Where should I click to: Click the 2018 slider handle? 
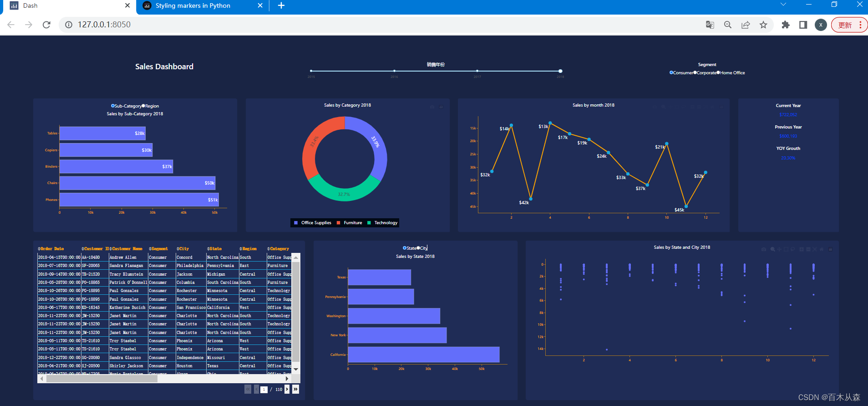click(x=560, y=71)
